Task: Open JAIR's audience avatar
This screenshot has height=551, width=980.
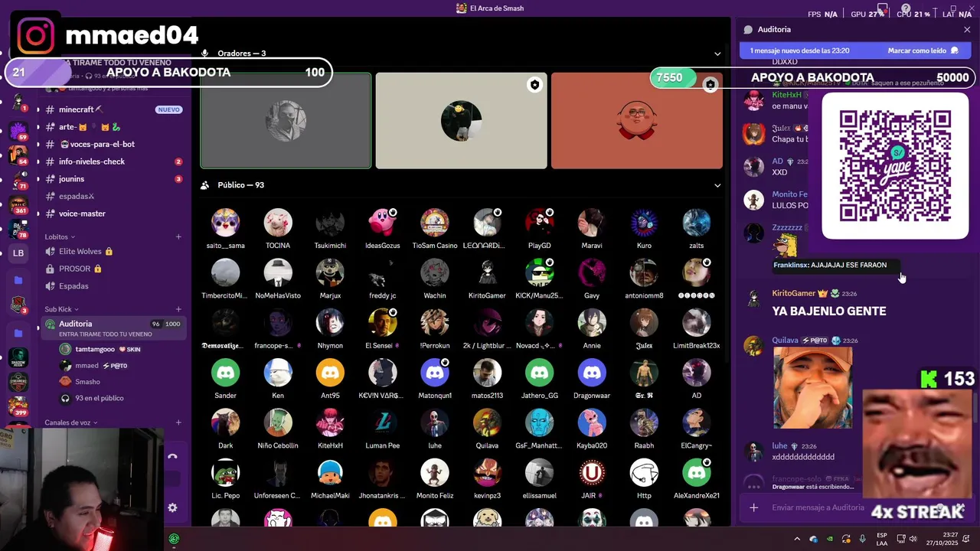Action: (x=591, y=473)
